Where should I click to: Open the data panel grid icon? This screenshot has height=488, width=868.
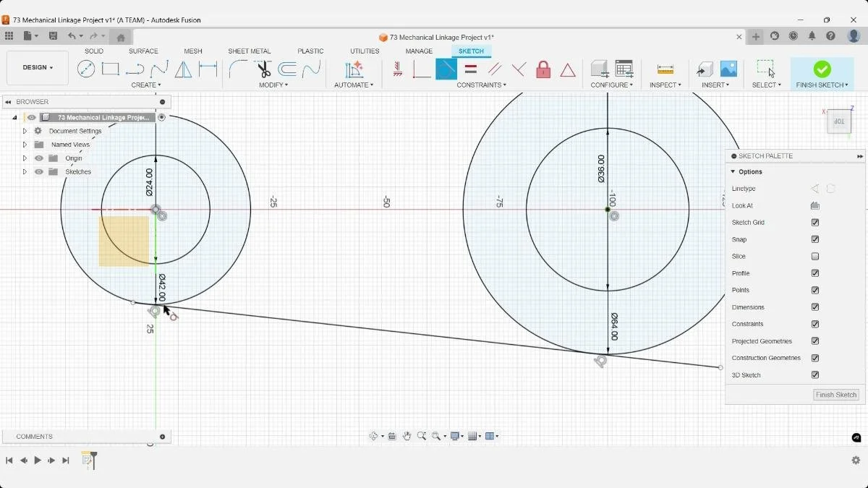point(9,36)
